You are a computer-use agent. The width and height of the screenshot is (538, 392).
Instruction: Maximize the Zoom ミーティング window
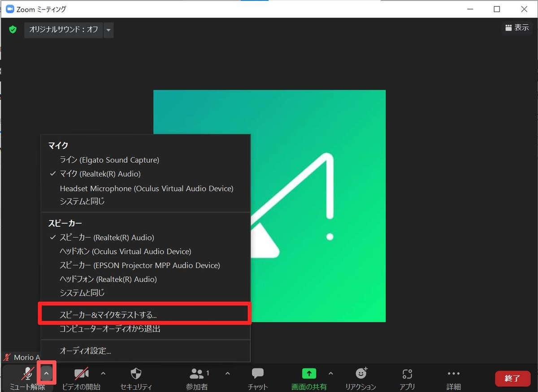pos(497,9)
